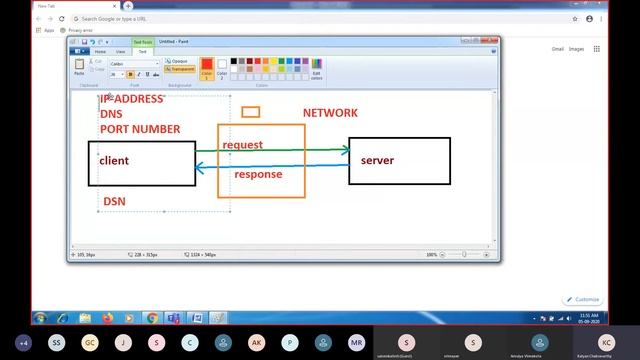Screen dimensions: 640x360
Task: Click the Cut scissors command
Action: point(96,61)
